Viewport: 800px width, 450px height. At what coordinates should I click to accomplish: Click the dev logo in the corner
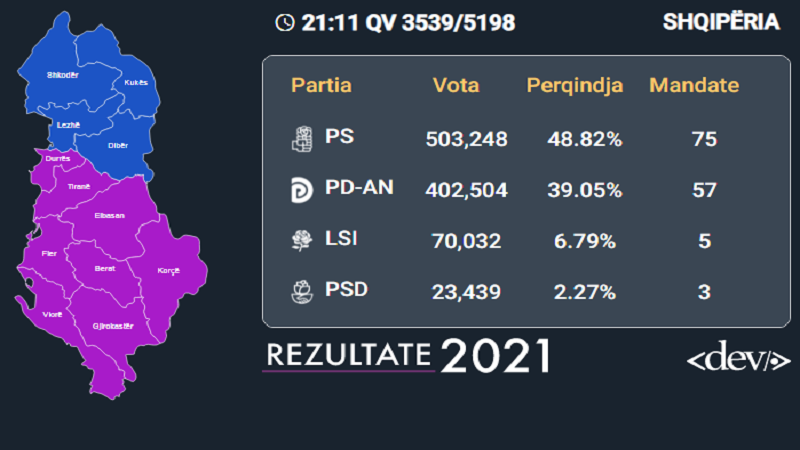click(x=738, y=356)
